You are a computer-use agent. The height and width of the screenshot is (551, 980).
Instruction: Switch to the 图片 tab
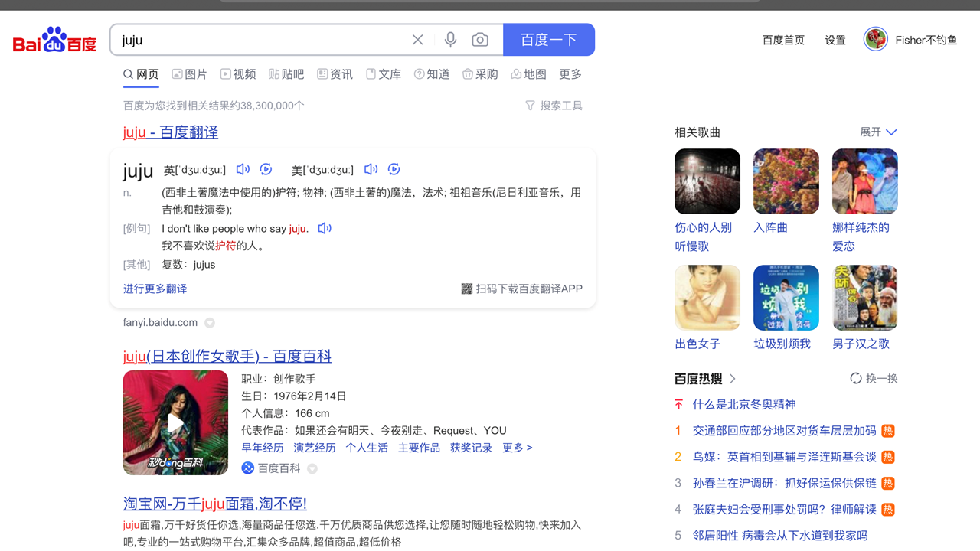189,74
